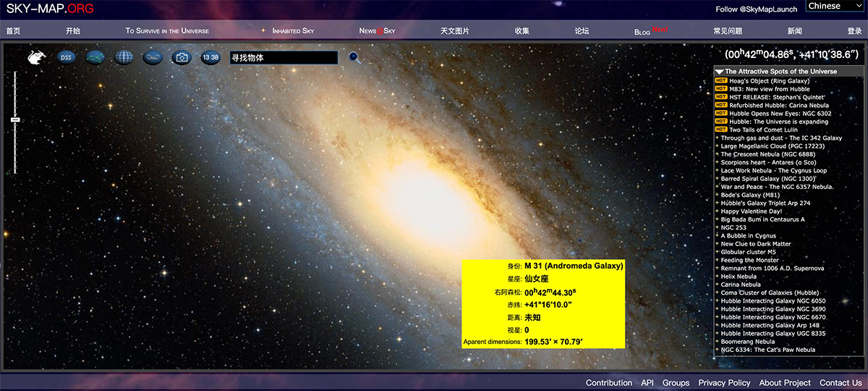868x391 pixels.
Task: Select the NGC 253 entry
Action: tap(734, 227)
